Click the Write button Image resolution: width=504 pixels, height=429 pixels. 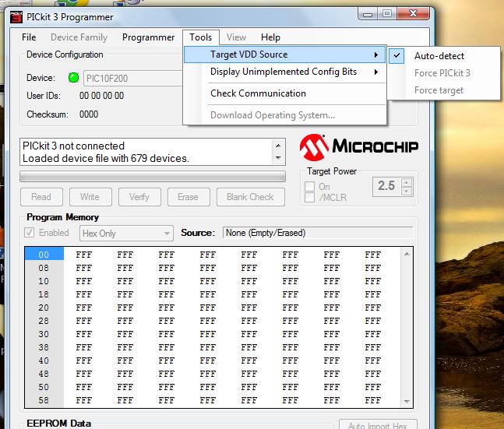[90, 197]
